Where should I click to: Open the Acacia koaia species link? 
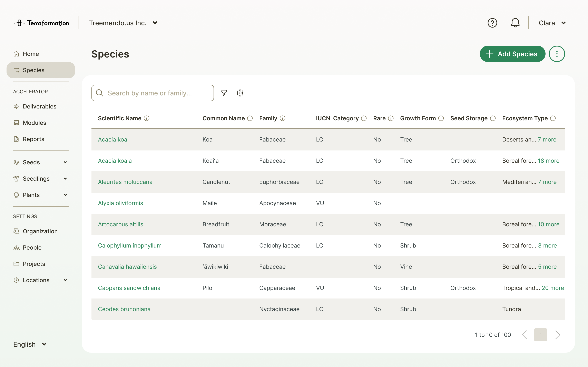coord(115,161)
